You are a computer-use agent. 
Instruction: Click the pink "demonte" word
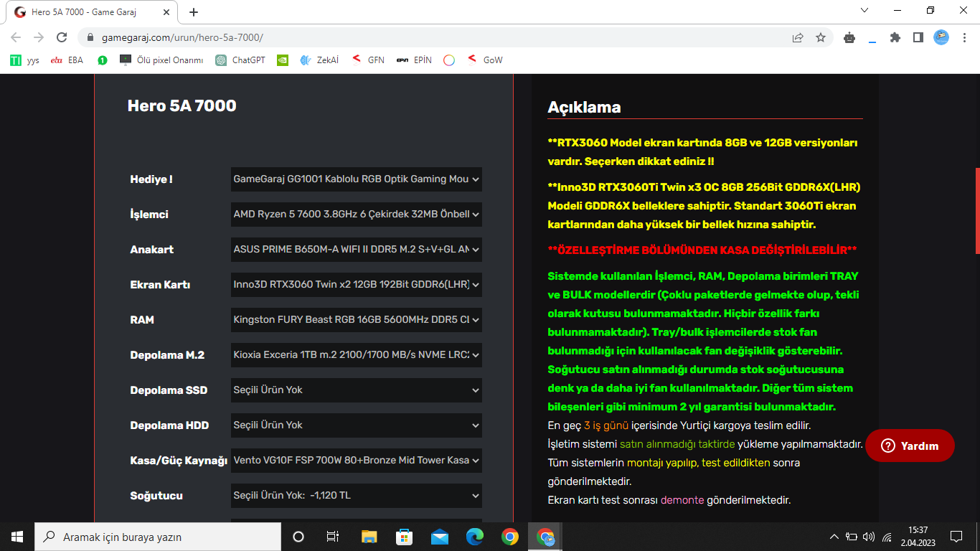(682, 500)
